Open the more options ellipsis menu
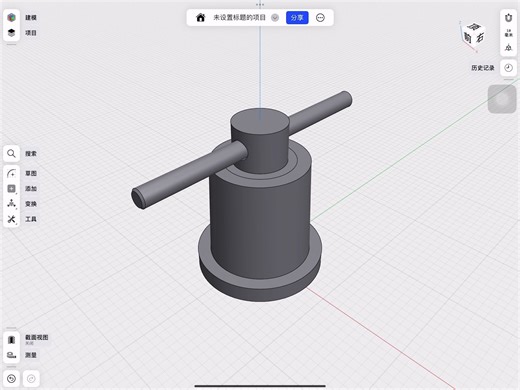This screenshot has height=390, width=520. pos(320,18)
